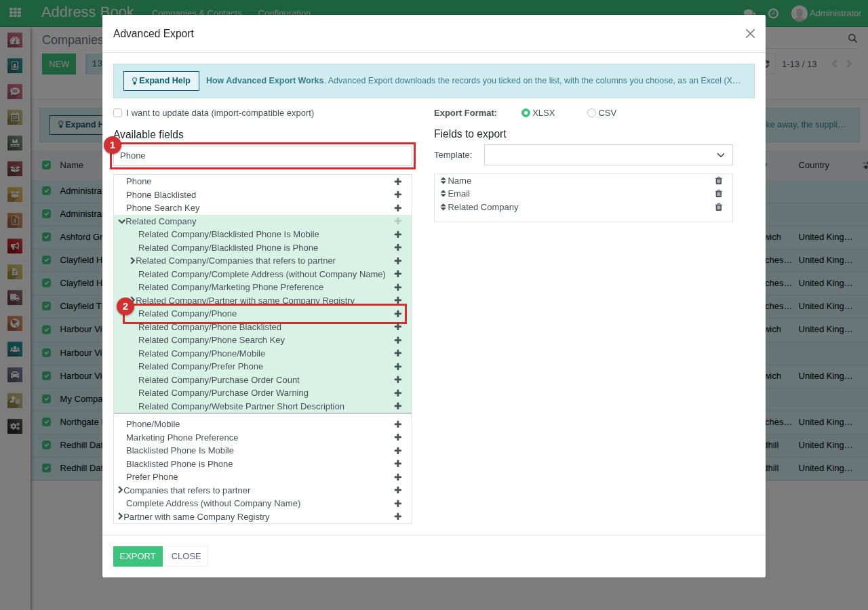868x610 pixels.
Task: Add the Phone field with plus icon
Action: [398, 182]
